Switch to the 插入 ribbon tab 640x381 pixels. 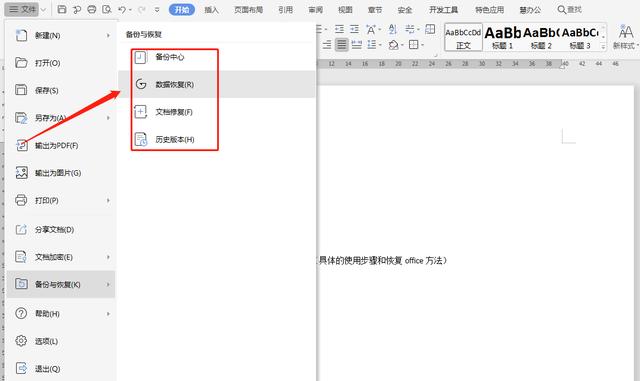[x=211, y=9]
